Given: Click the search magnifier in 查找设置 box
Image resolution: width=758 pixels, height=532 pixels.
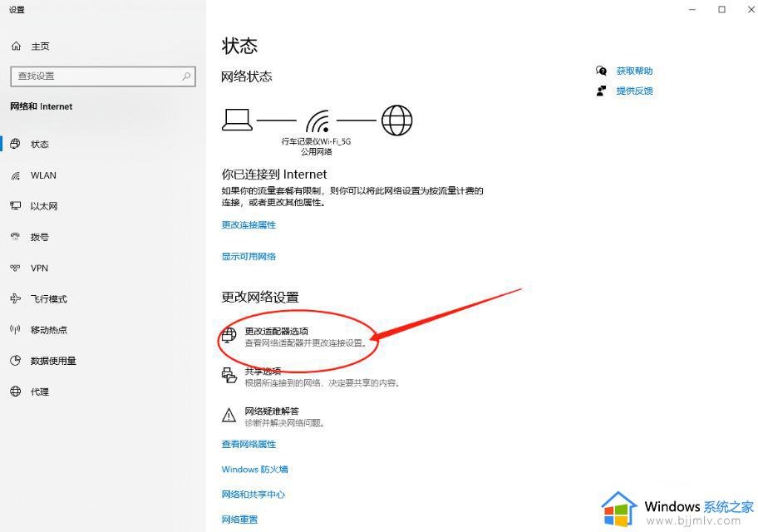Looking at the screenshot, I should 186,76.
